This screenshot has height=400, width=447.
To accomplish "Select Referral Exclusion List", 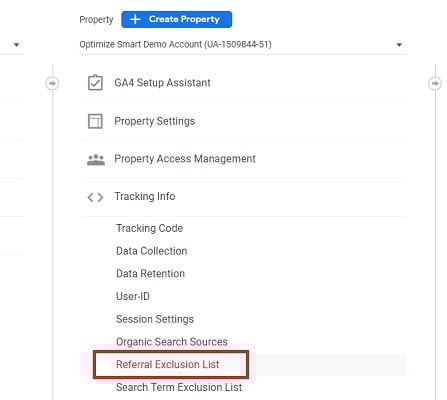I will click(168, 364).
